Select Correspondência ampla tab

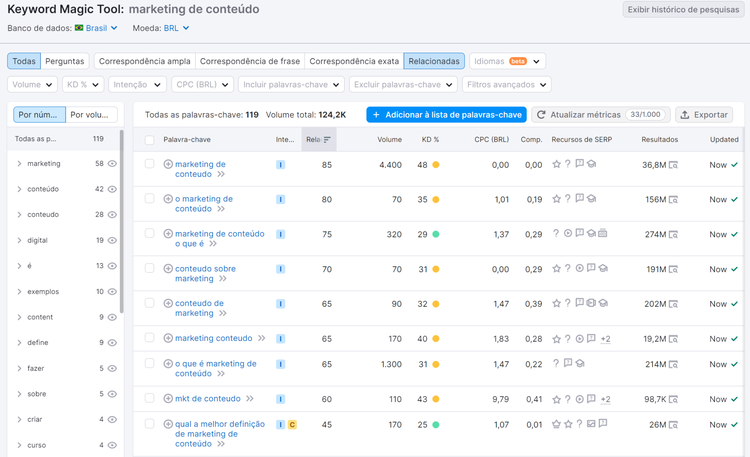[144, 61]
